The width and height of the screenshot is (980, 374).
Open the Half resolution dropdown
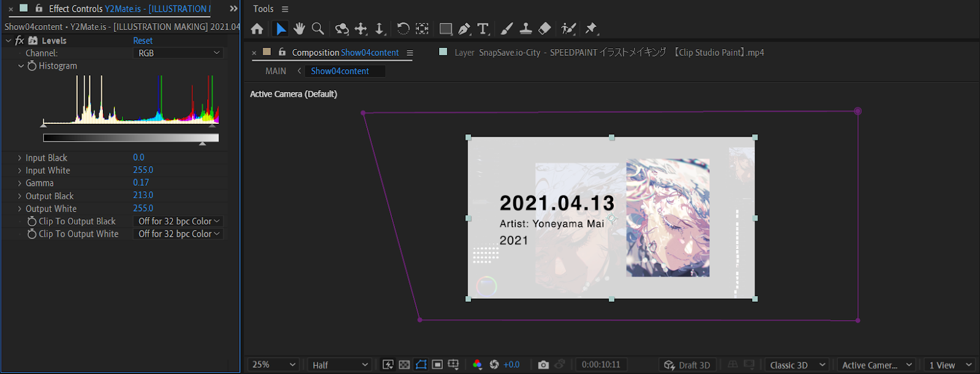[340, 365]
